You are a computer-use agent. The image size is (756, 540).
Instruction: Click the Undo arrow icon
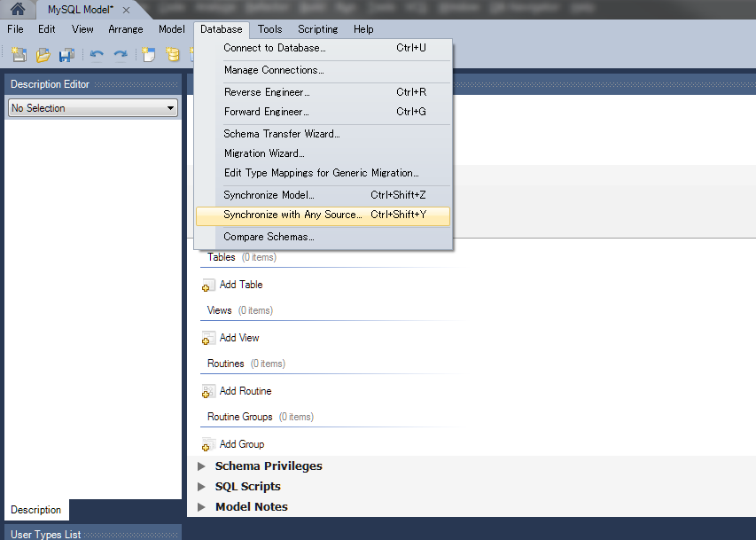tap(97, 54)
